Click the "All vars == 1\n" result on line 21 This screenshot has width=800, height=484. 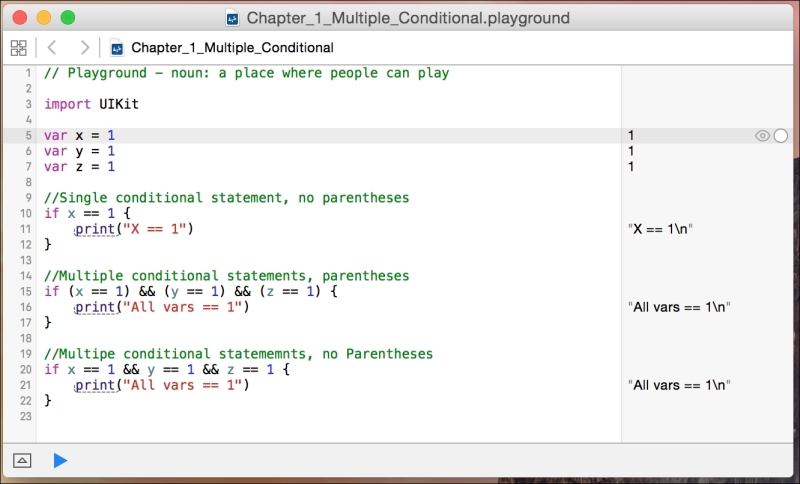679,385
